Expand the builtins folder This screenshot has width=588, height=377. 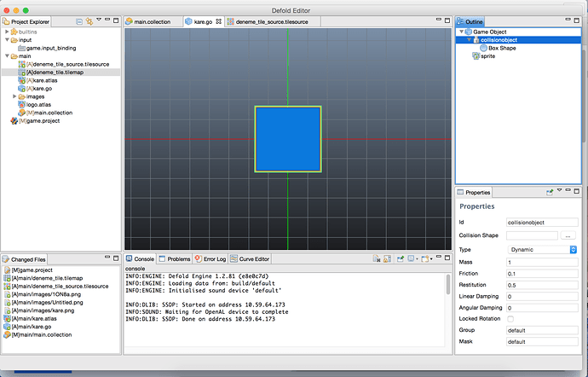click(8, 31)
